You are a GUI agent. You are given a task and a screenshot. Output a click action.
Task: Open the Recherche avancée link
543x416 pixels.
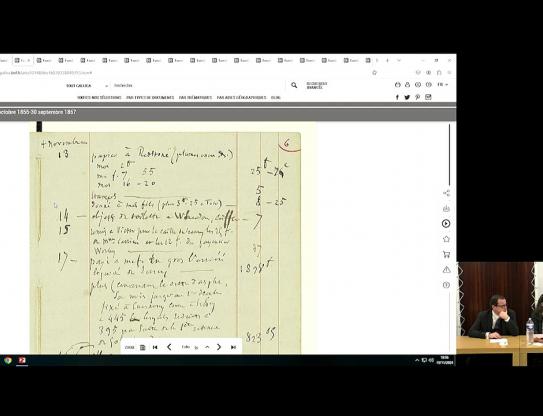click(317, 85)
